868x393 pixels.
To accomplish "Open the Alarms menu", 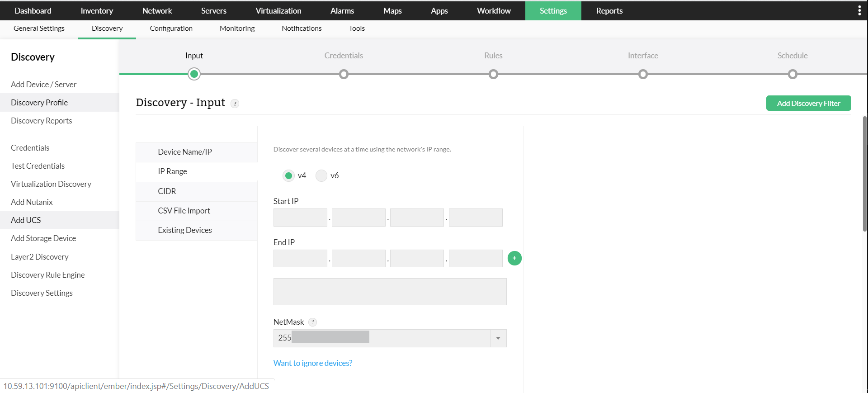I will [342, 10].
